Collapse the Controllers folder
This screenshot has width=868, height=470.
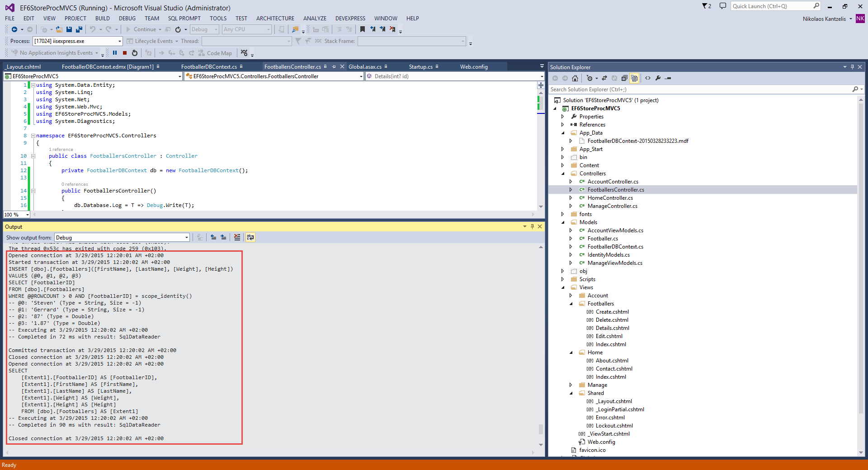[563, 174]
